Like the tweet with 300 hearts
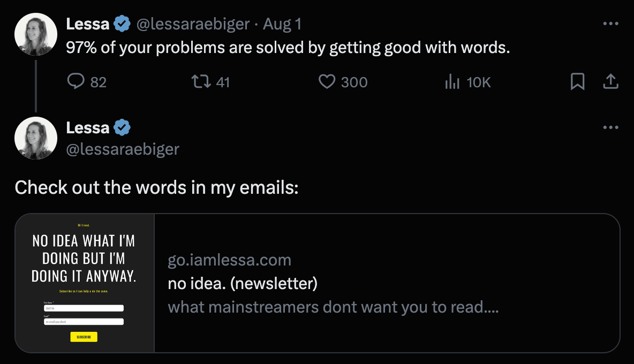The width and height of the screenshot is (634, 364). pos(327,81)
